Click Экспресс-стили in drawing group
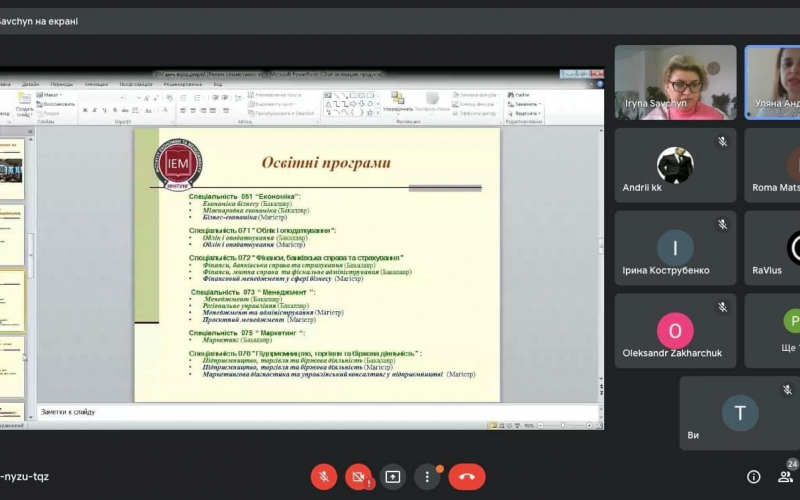This screenshot has height=500, width=800. [x=432, y=102]
